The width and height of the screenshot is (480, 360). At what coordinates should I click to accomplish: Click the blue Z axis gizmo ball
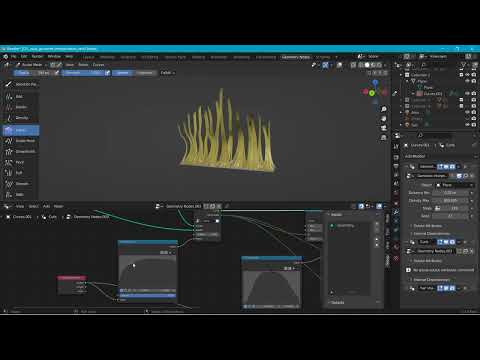[375, 82]
